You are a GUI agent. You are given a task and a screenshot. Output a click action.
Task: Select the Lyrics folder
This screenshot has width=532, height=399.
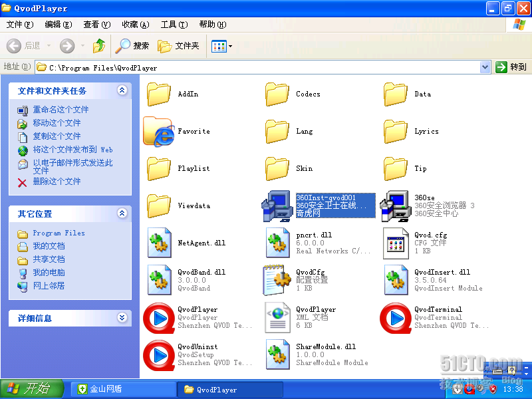(x=395, y=132)
